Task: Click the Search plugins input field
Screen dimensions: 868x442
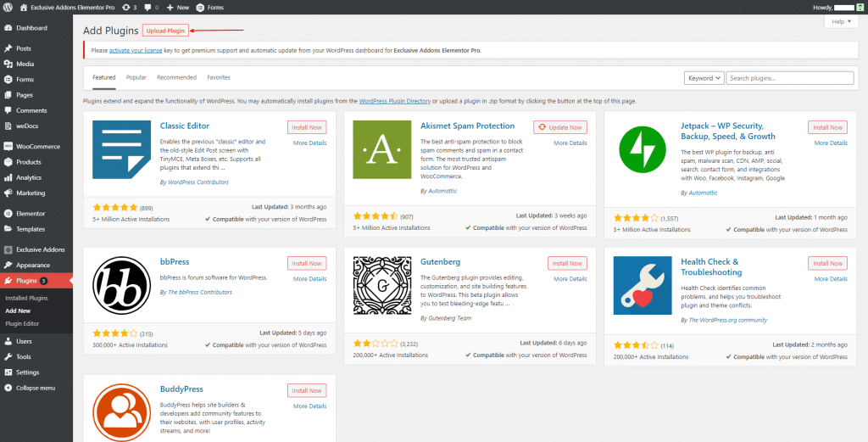Action: coord(790,78)
